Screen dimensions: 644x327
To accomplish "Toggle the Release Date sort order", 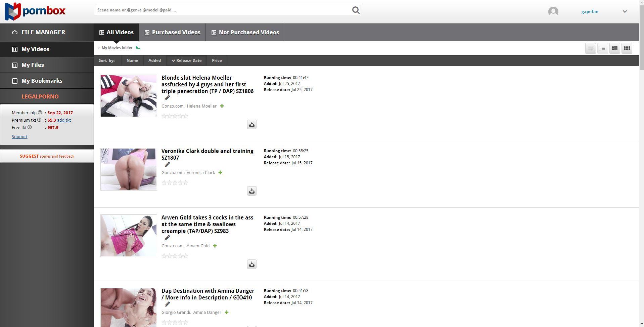I will tap(186, 60).
